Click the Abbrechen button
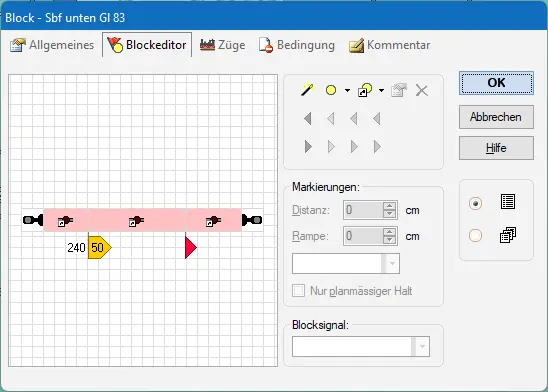 pos(496,117)
